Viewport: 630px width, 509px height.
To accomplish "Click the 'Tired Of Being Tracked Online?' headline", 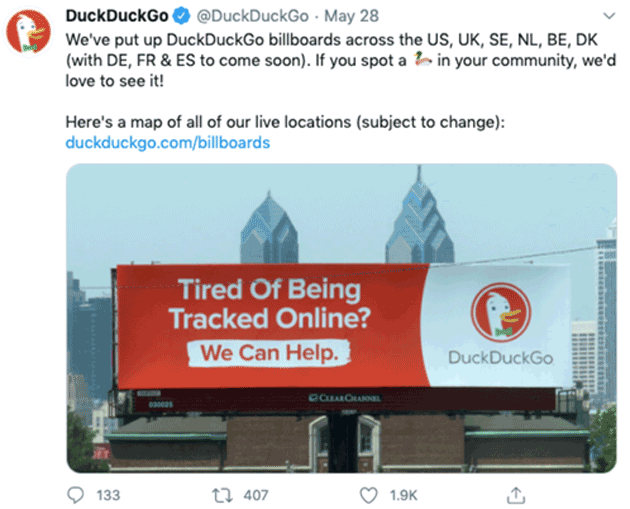I will (270, 304).
